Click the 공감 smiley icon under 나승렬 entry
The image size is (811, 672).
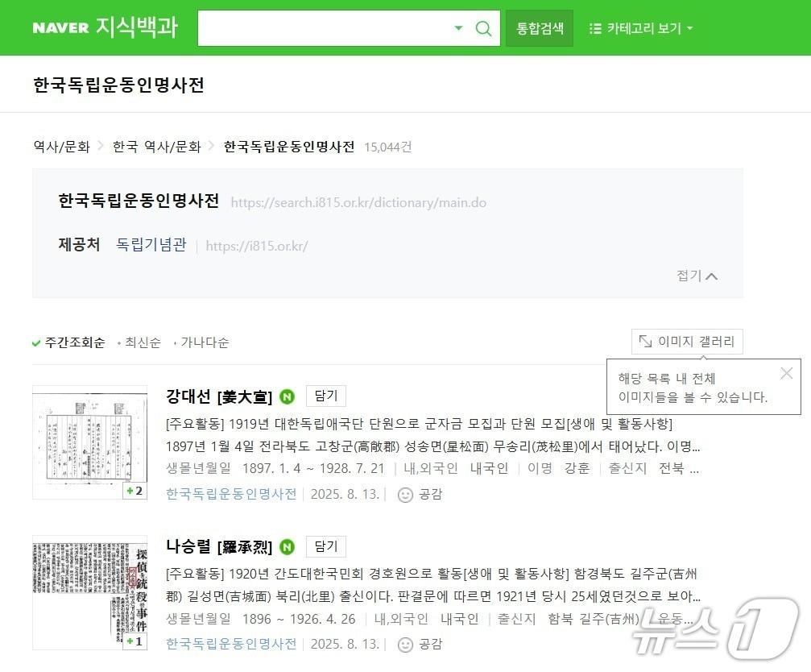[x=403, y=645]
